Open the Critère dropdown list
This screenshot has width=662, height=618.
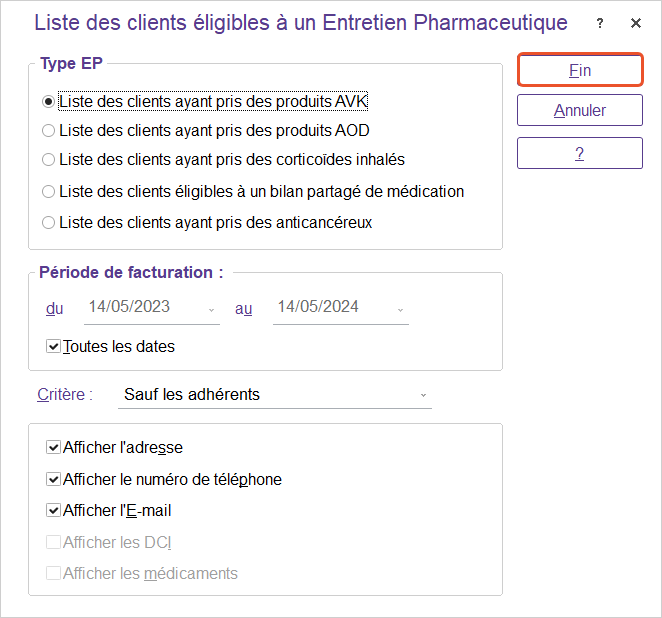pos(423,395)
